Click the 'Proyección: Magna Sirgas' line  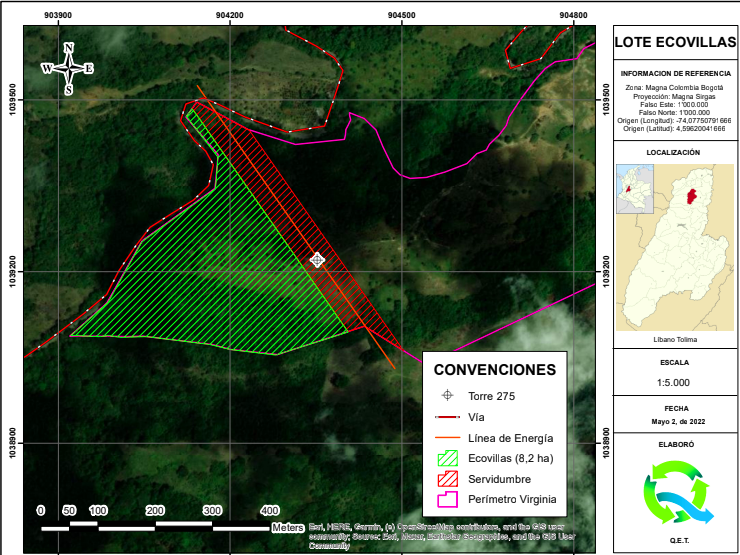pyautogui.click(x=674, y=96)
